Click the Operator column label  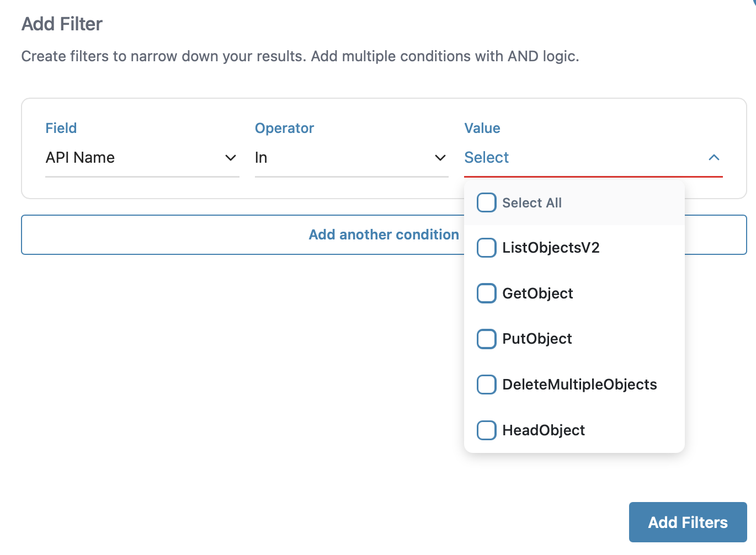coord(284,128)
